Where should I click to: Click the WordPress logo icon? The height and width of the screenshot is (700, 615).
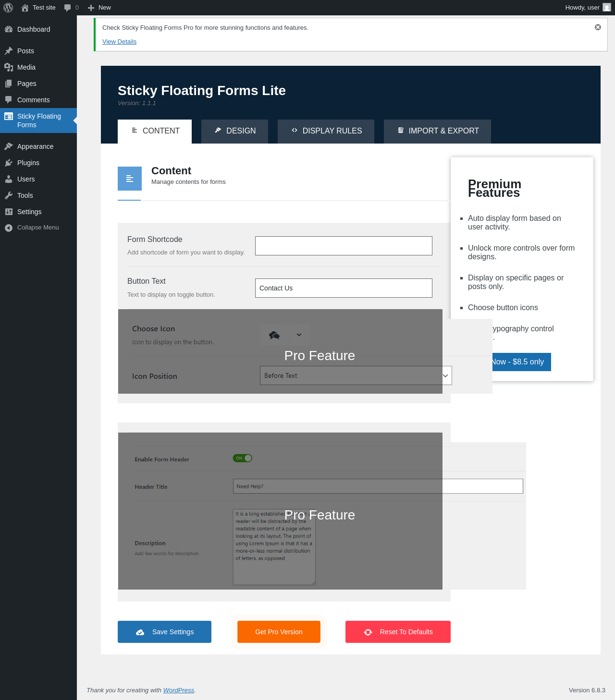(x=8, y=8)
